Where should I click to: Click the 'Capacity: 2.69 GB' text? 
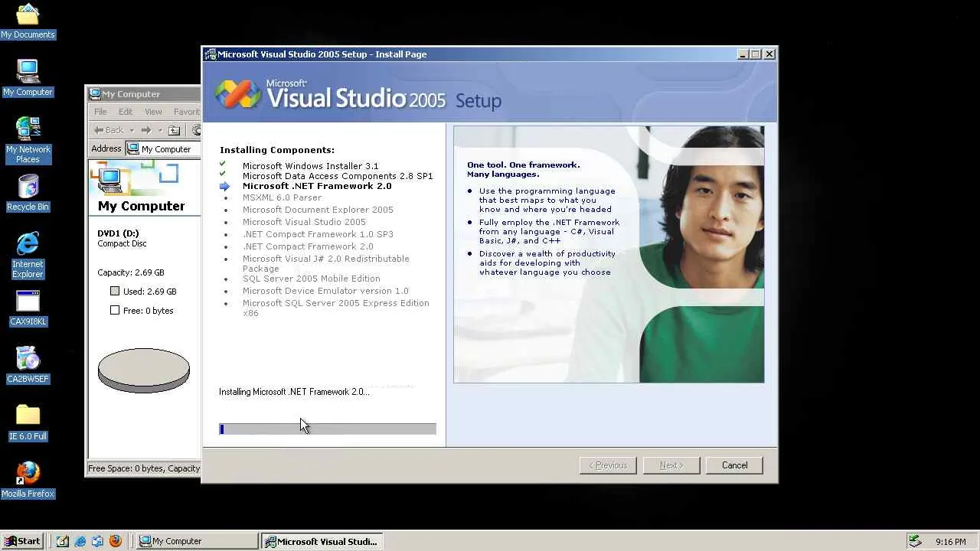[131, 272]
